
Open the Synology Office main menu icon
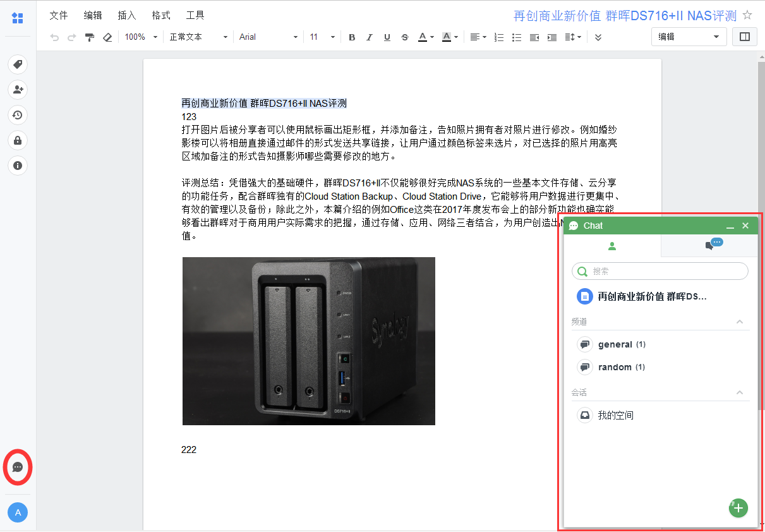(x=18, y=18)
